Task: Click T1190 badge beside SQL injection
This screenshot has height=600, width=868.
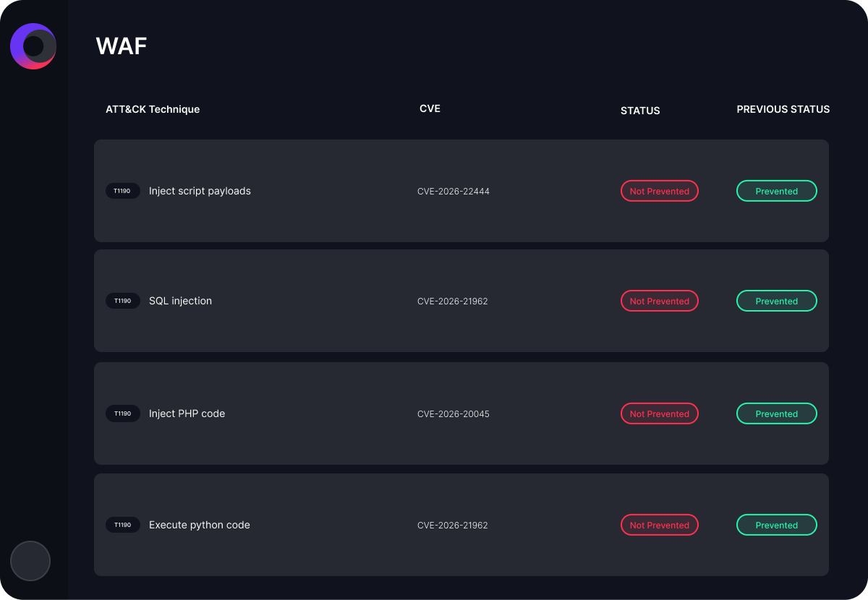Action: [122, 301]
